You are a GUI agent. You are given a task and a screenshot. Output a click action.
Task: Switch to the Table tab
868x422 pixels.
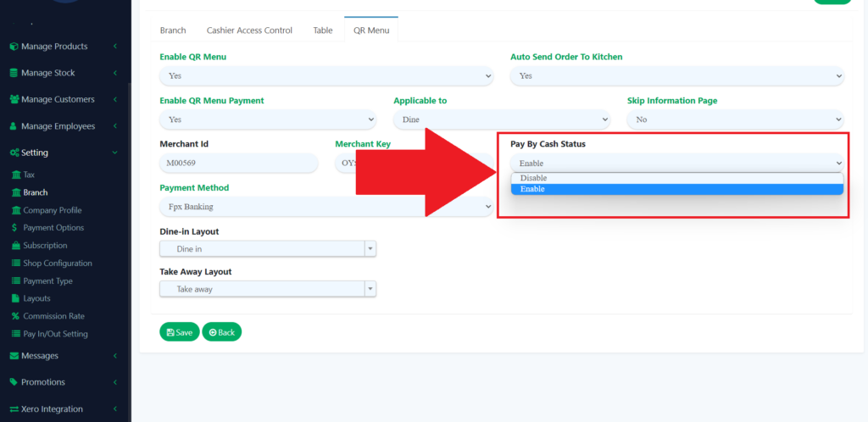pyautogui.click(x=322, y=31)
